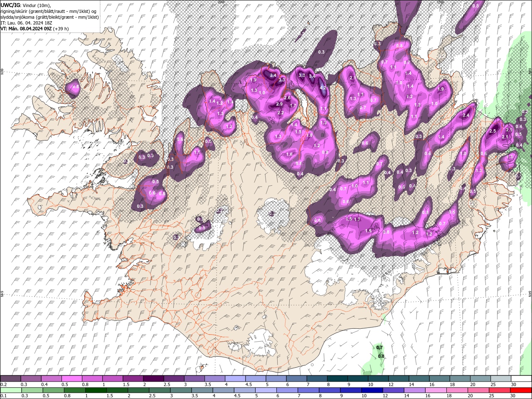Click the darkest purple swatch in the upper snow legend

(153, 379)
